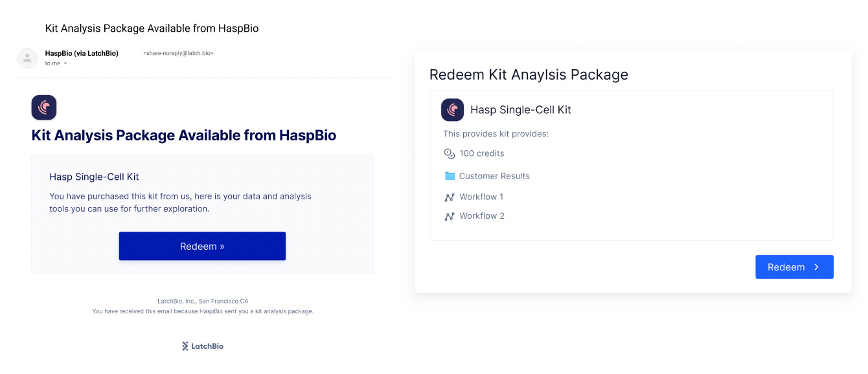The width and height of the screenshot is (868, 374).
Task: Select the HaspBio (via LatchBio) sender name
Action: tap(82, 53)
